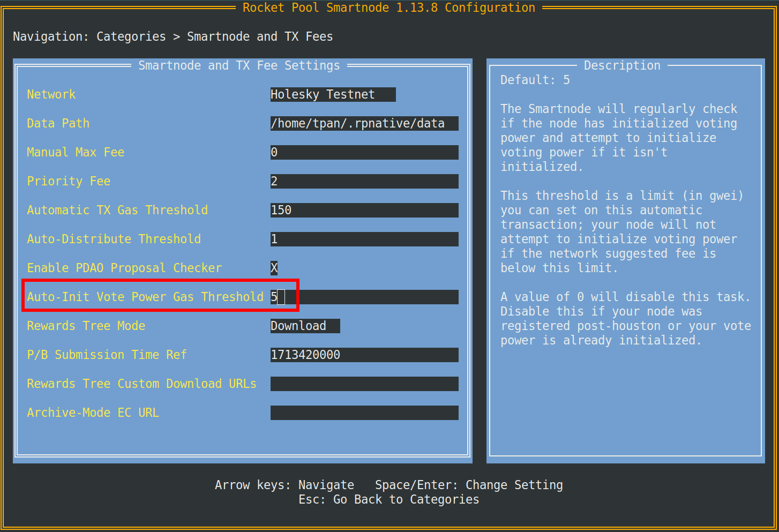Click the P/B Submission Time Ref field
Screen dimensions: 779x532
point(364,355)
